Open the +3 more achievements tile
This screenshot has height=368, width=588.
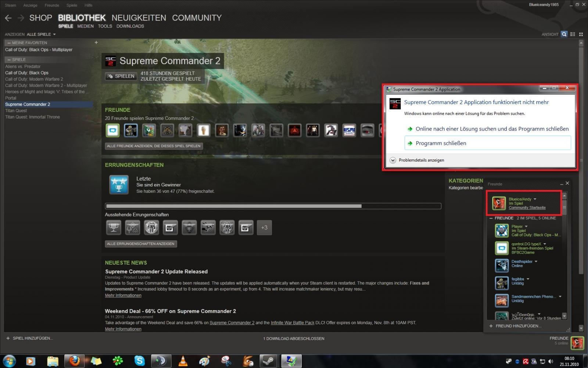point(264,227)
